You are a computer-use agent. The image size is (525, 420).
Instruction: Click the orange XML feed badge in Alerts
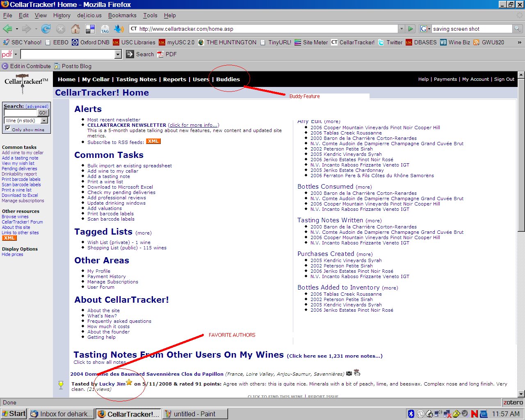pos(153,141)
